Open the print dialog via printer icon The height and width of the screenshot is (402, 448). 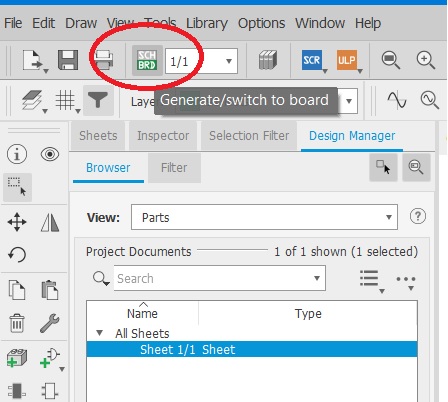click(x=103, y=60)
